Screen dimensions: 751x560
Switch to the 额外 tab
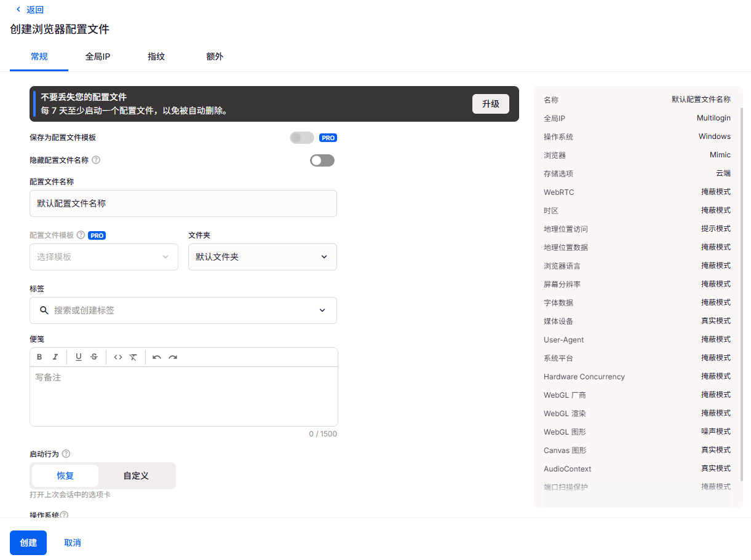[215, 57]
